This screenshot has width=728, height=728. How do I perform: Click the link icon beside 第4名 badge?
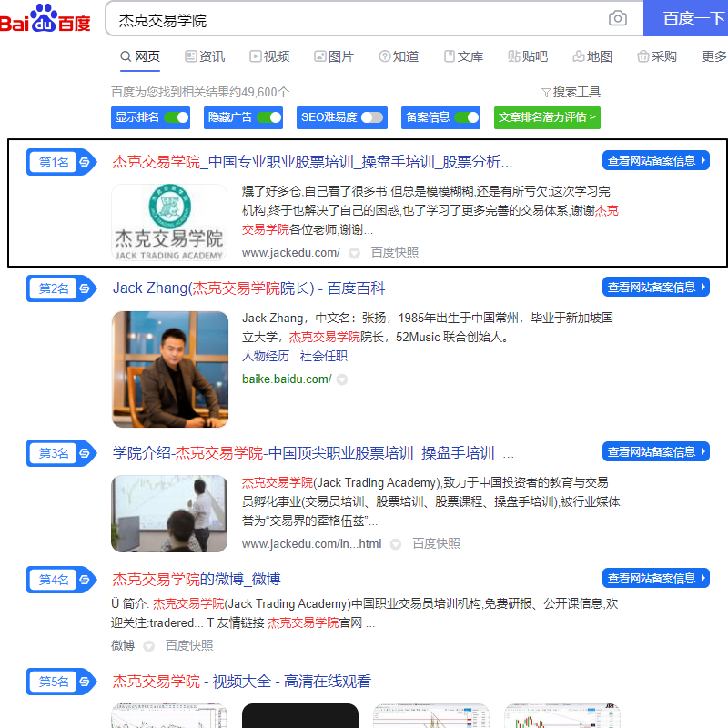pos(85,580)
